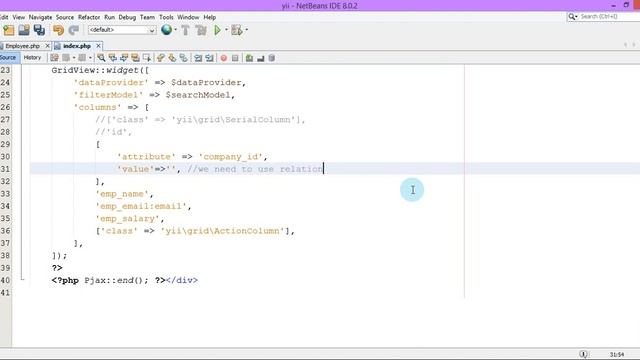Click the green Run Project icon

(x=217, y=30)
